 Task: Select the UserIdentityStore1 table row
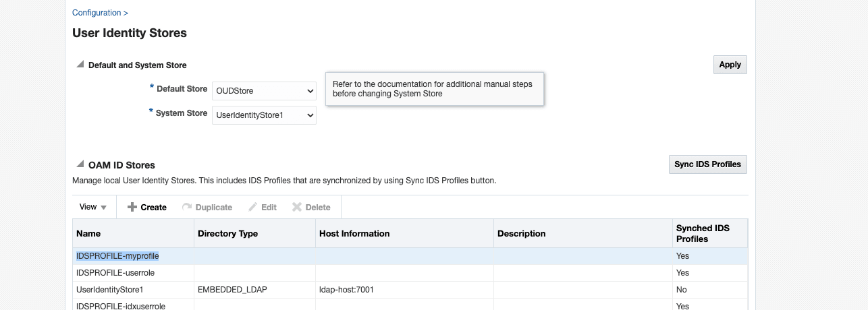pyautogui.click(x=110, y=290)
